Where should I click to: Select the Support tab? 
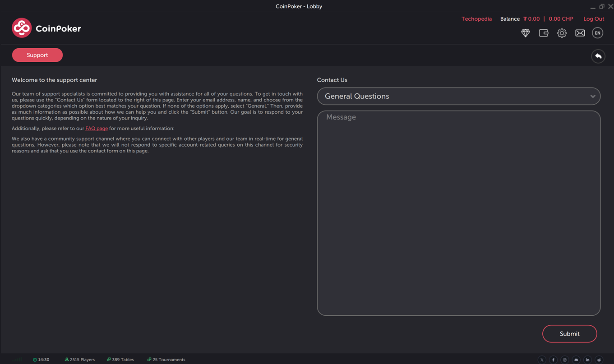pos(37,55)
